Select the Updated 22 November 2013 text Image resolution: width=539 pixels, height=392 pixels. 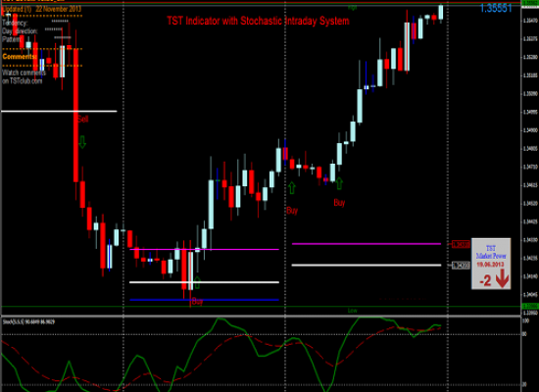click(x=41, y=9)
